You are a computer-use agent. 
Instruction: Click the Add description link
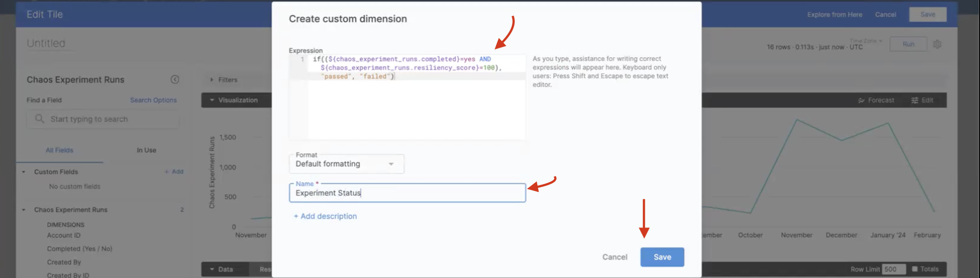[x=325, y=216]
